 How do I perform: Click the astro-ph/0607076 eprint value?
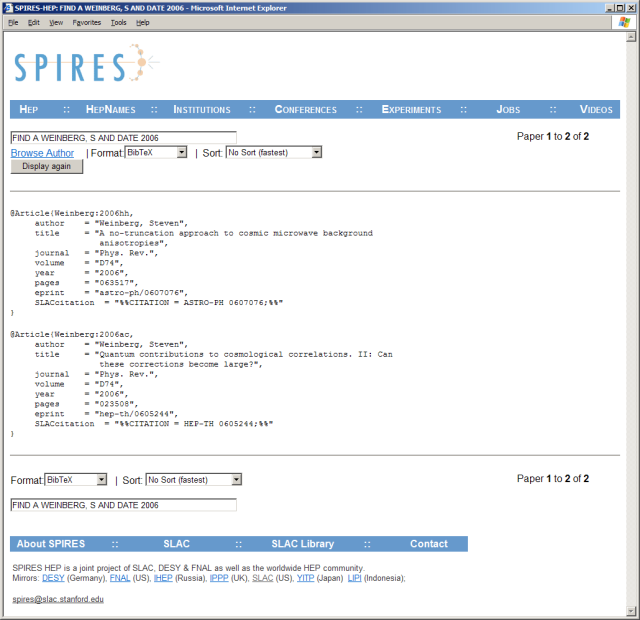click(x=141, y=293)
